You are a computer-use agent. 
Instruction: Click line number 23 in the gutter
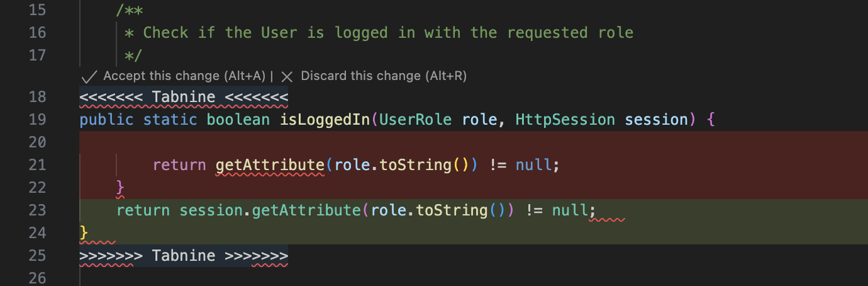click(37, 210)
